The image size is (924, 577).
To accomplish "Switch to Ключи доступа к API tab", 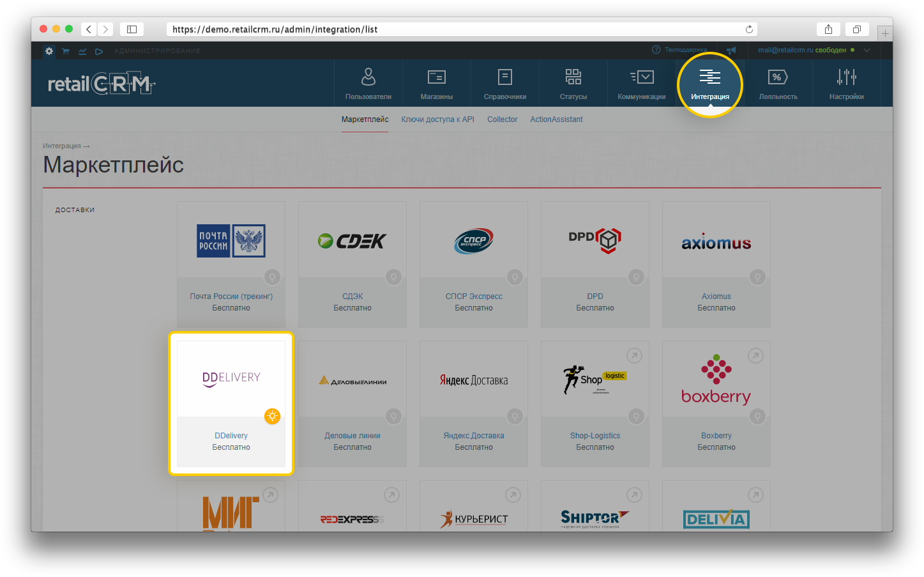I will (437, 119).
